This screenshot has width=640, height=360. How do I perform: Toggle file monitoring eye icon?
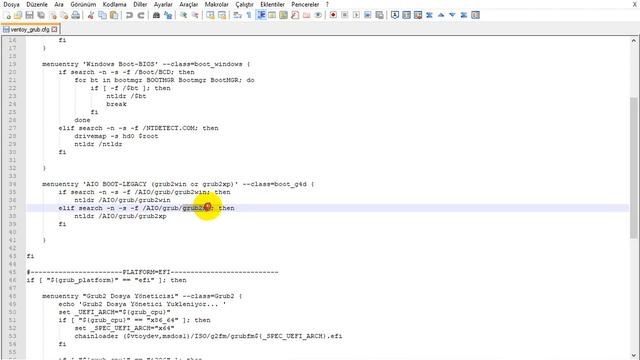[318, 15]
